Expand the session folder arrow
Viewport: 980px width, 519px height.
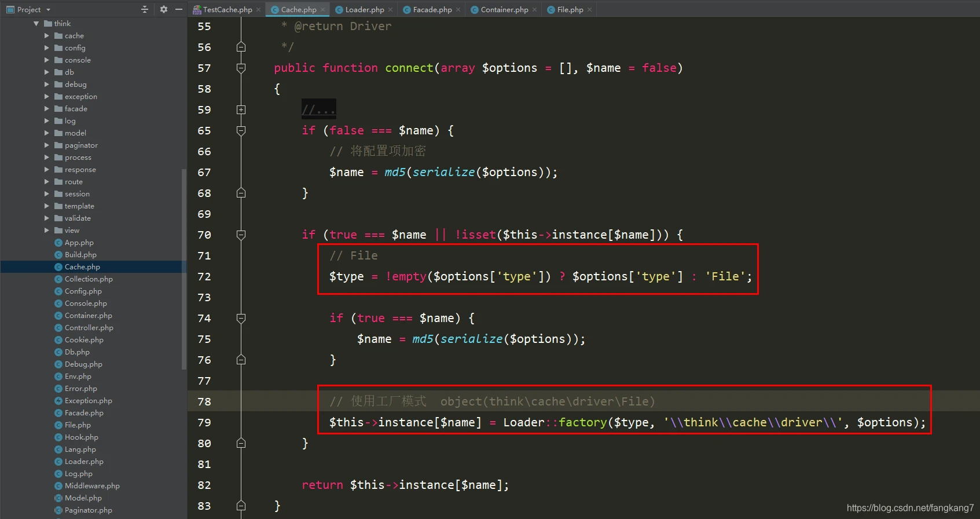(47, 194)
